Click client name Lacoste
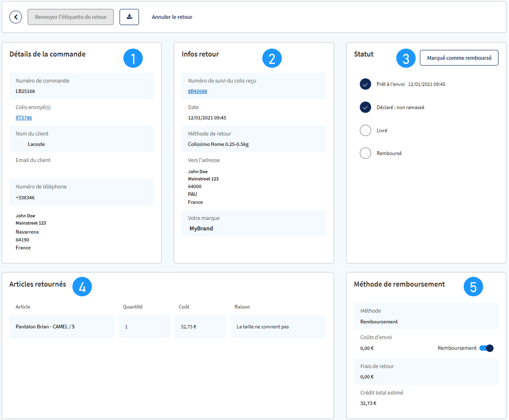This screenshot has height=420, width=509. [x=36, y=144]
